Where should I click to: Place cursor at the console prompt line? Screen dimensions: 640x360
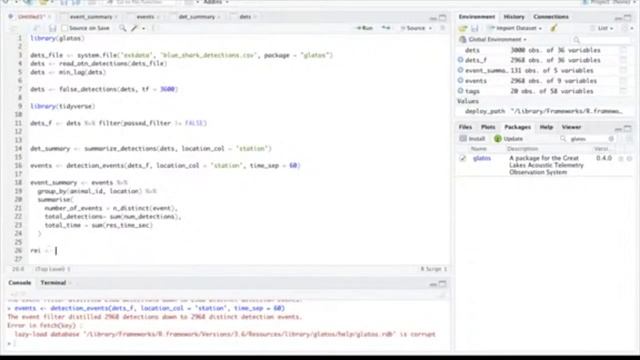coord(229,343)
